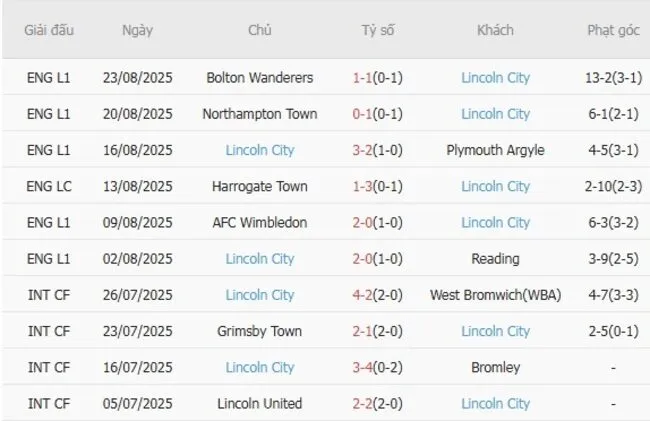Click the Tỷ số column header
This screenshot has height=421, width=650.
click(378, 30)
